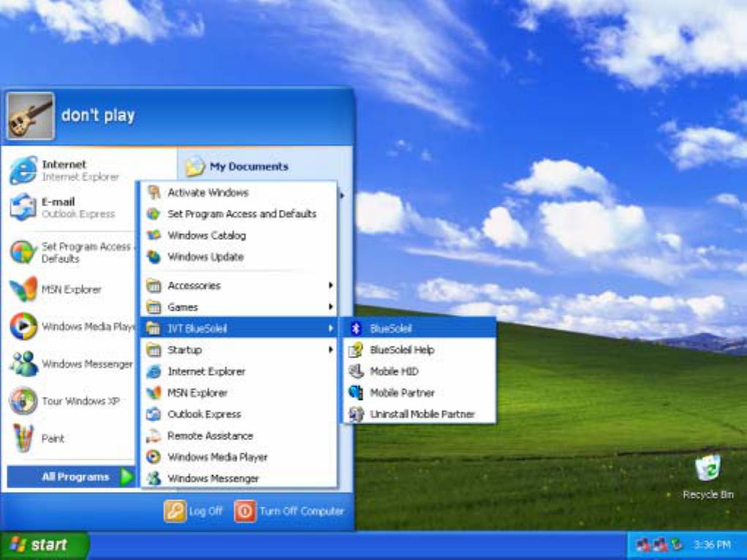
Task: Open My Documents
Action: click(x=237, y=167)
